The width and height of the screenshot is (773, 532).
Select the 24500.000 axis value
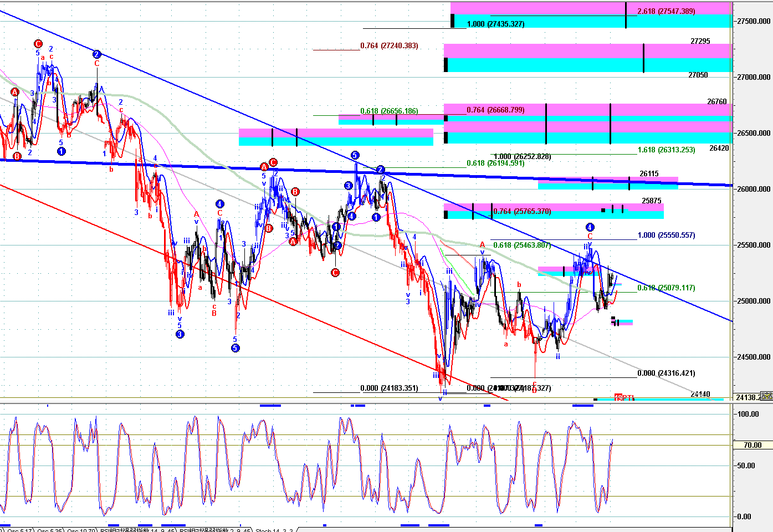754,357
